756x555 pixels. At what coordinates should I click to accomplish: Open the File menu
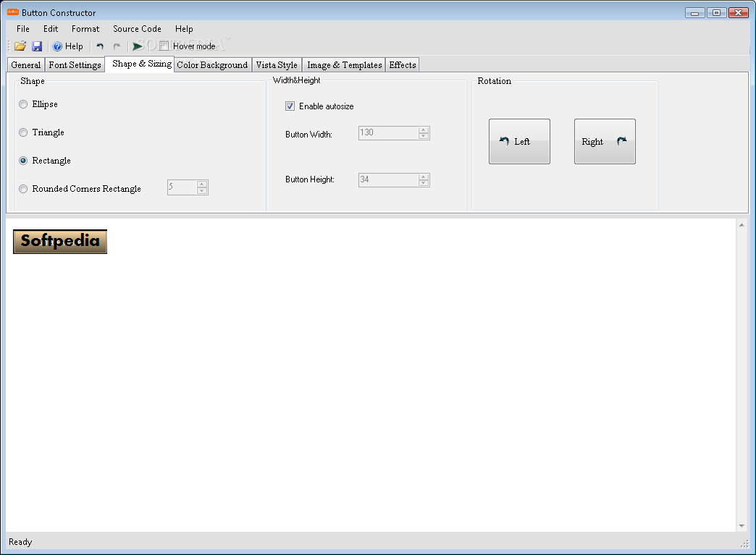click(22, 29)
